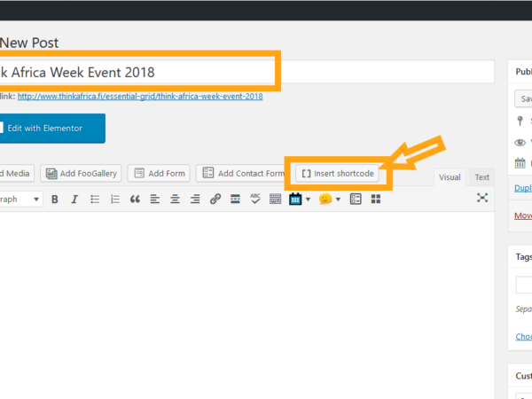Add a blockquote using the quote icon
This screenshot has height=399, width=532.
135,199
